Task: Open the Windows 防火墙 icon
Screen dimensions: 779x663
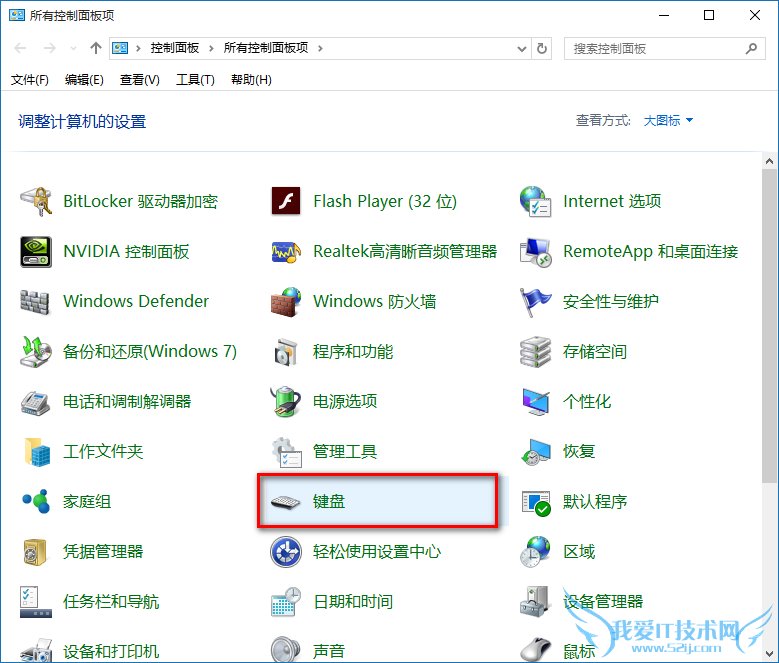Action: (x=286, y=301)
